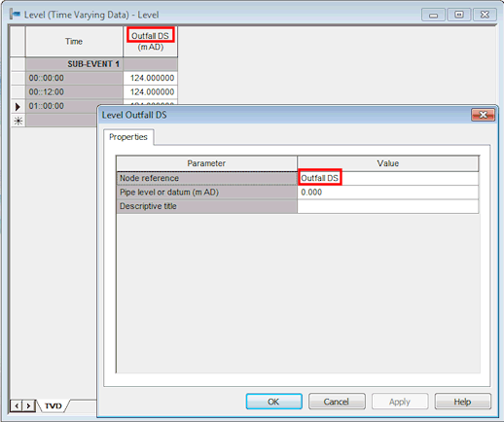Image resolution: width=504 pixels, height=422 pixels.
Task: Open the Properties tab
Action: click(x=128, y=137)
